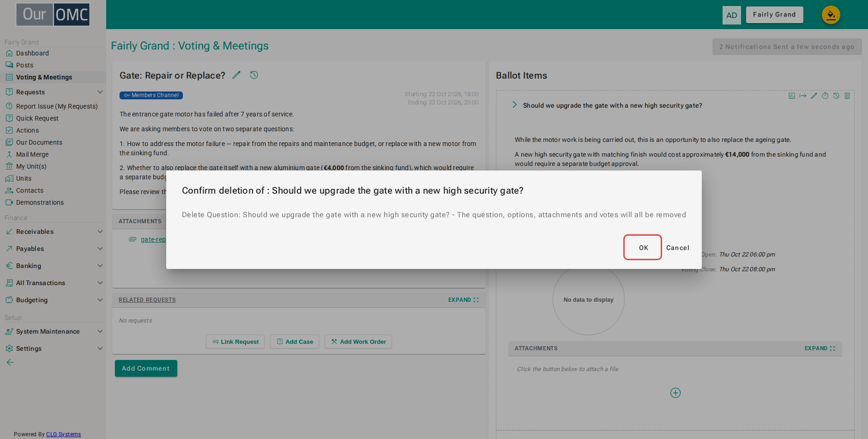Expand the Receivables finance menu

pos(53,232)
